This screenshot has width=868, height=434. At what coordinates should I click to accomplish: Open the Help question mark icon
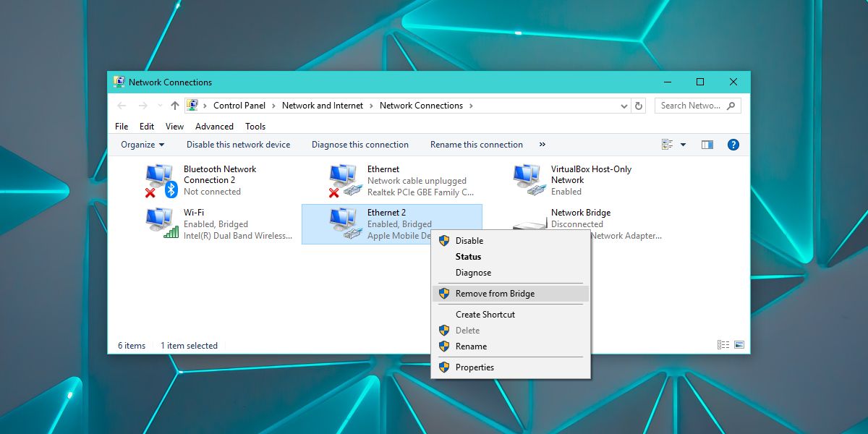(733, 145)
